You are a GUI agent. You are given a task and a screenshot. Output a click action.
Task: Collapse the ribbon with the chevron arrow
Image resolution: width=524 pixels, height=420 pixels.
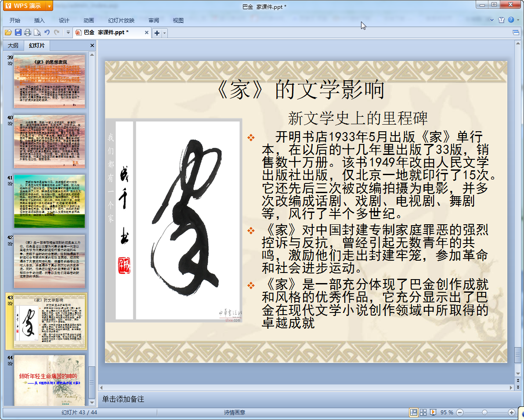tap(491, 20)
